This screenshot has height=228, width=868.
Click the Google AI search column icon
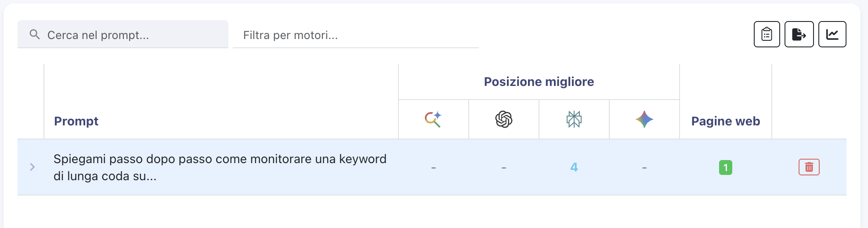(x=433, y=119)
